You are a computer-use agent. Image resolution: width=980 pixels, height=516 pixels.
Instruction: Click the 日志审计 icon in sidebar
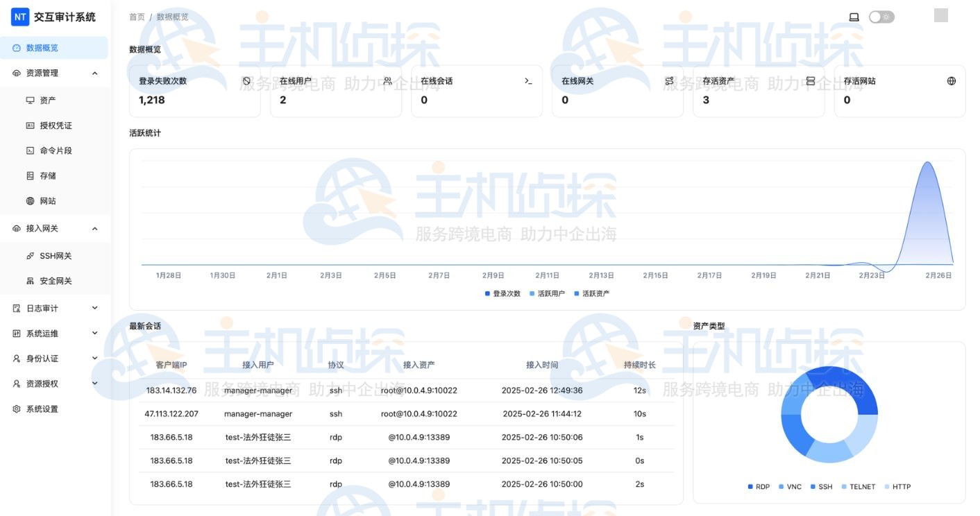tap(17, 308)
